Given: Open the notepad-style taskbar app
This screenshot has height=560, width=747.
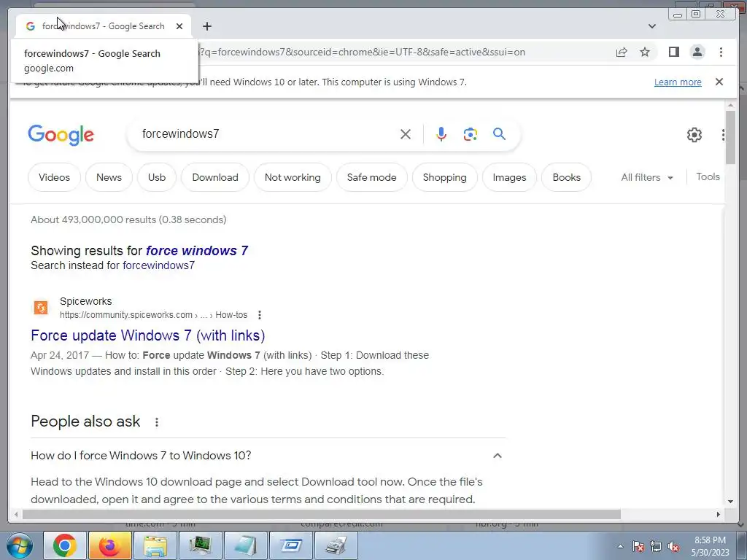Looking at the screenshot, I should [245, 545].
